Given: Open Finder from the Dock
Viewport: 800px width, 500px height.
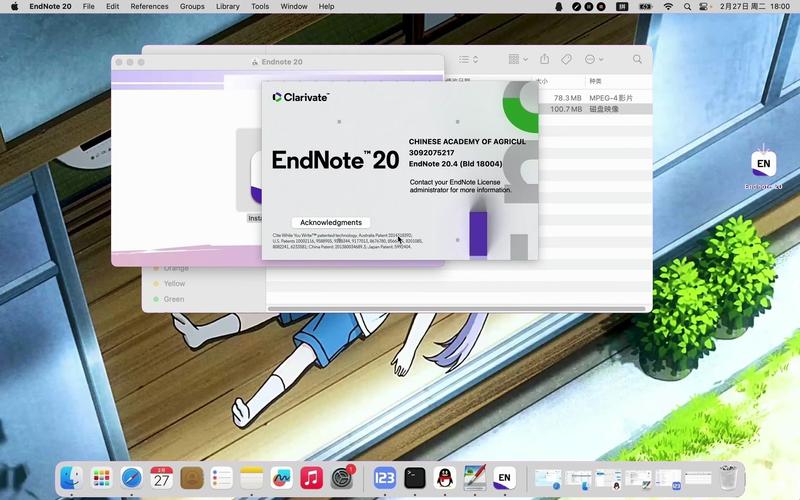Looking at the screenshot, I should click(x=71, y=478).
